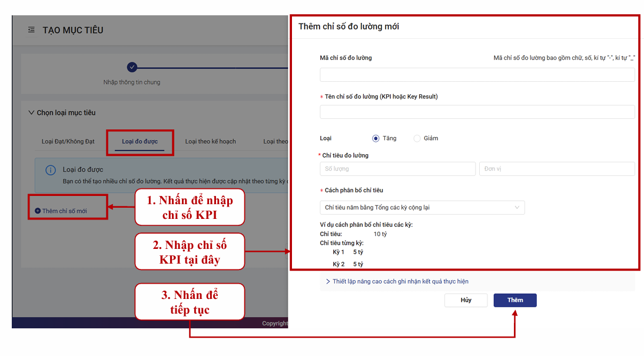Expand Thiết lập nâng cao cách ghi nhận section
Viewport: 644px width, 356px height.
tap(397, 282)
